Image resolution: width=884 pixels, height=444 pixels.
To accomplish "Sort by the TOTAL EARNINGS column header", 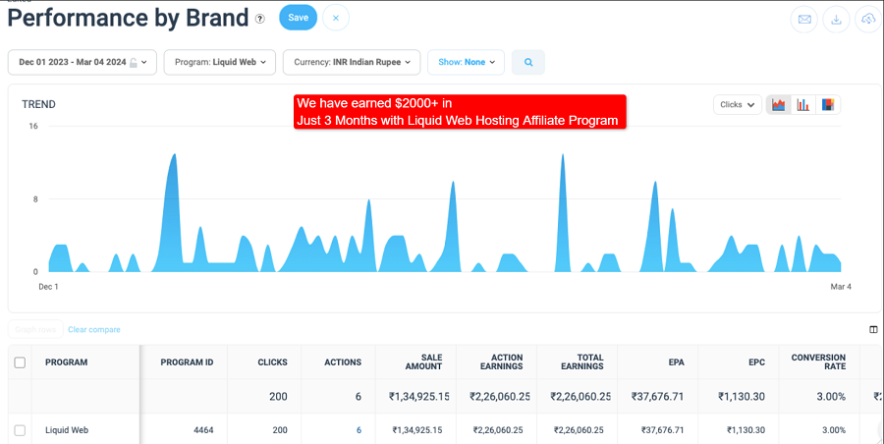I will [x=582, y=362].
